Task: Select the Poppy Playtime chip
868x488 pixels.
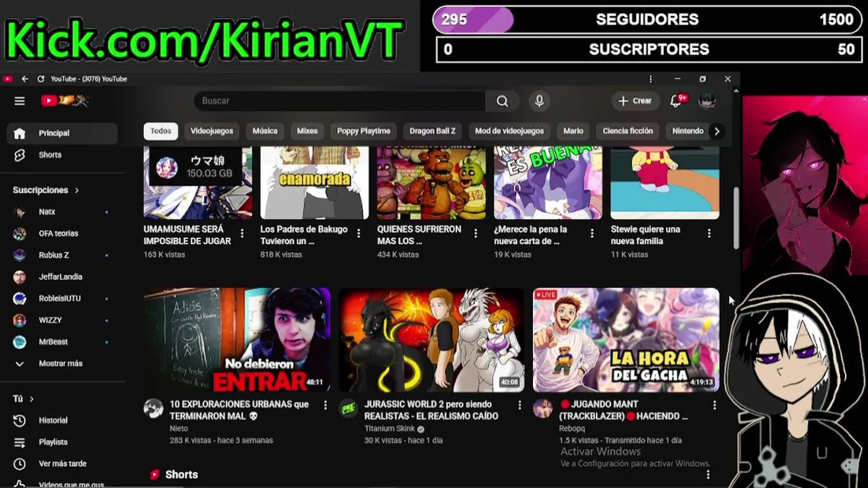Action: click(x=363, y=131)
